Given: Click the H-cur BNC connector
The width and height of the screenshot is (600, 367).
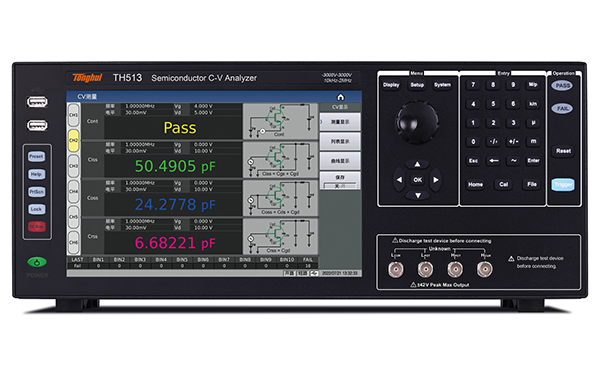Looking at the screenshot, I should (484, 269).
